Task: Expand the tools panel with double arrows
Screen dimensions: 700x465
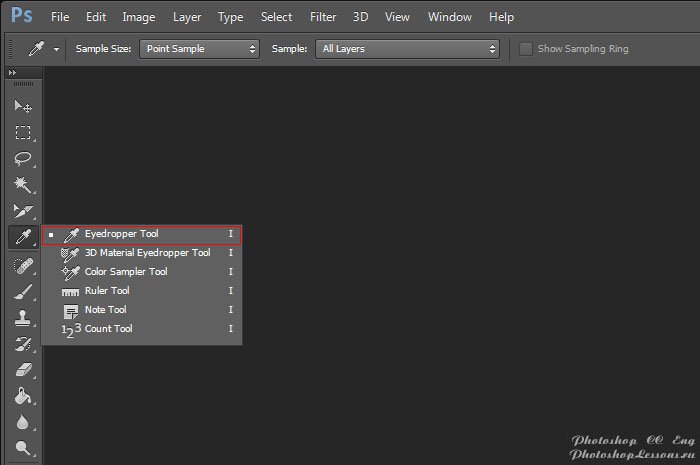Action: [13, 73]
